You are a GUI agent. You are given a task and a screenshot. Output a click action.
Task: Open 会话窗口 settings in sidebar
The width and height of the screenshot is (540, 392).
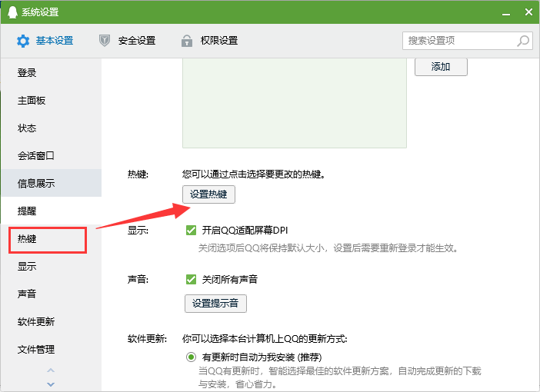pyautogui.click(x=36, y=156)
